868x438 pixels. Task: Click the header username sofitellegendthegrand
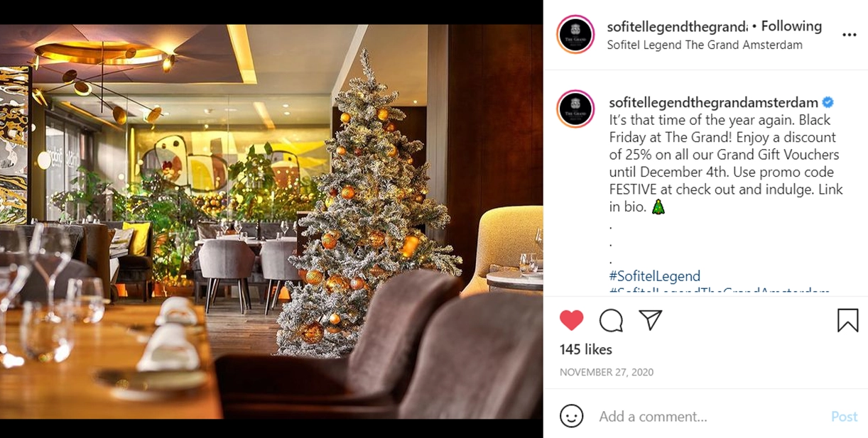tap(677, 26)
